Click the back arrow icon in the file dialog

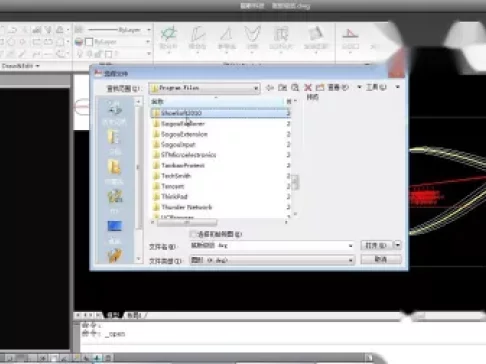(269, 88)
